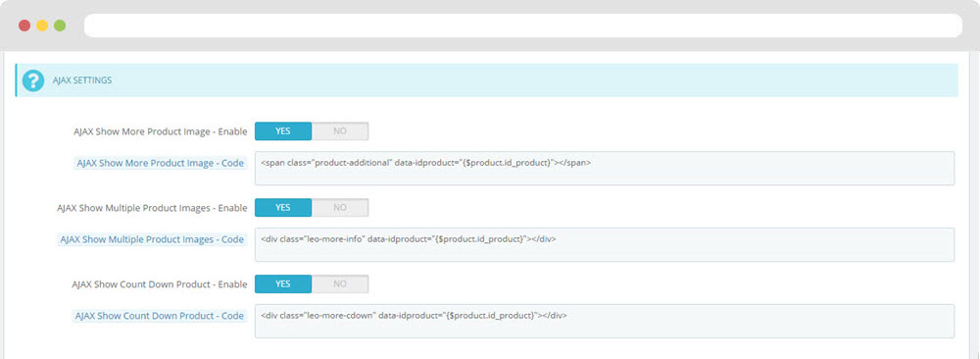Click AJAX Show Count Down Product - Enable label
This screenshot has height=359, width=980.
[x=160, y=284]
